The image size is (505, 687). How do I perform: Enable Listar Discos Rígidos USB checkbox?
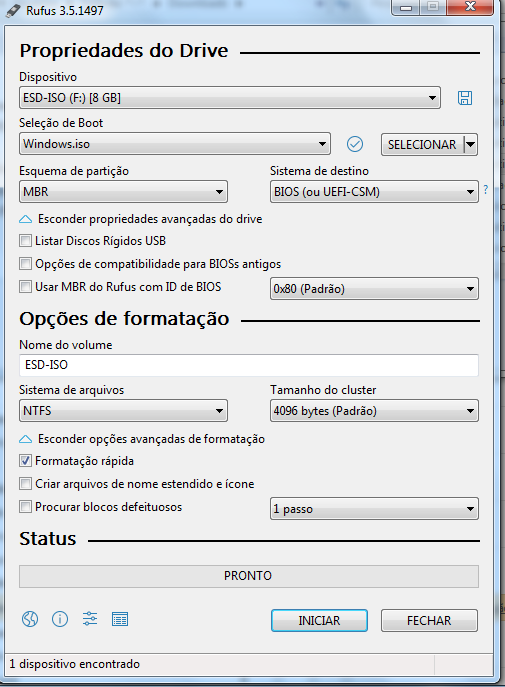[x=25, y=241]
